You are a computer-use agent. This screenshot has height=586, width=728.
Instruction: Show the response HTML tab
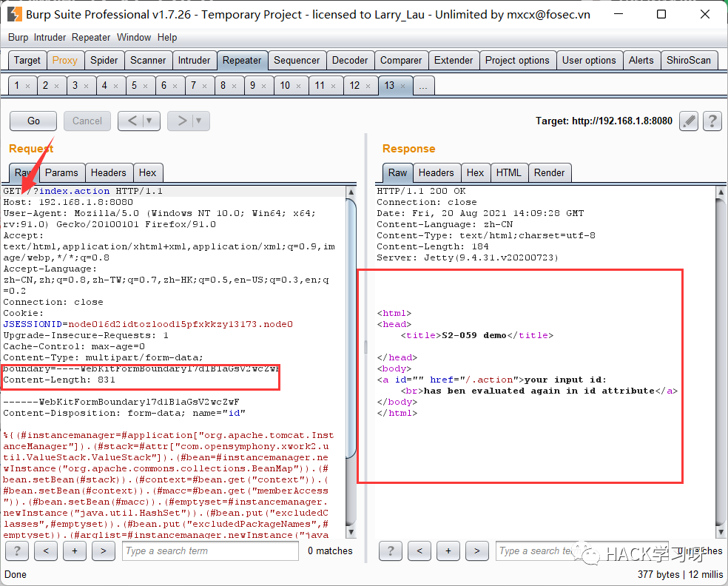click(509, 172)
